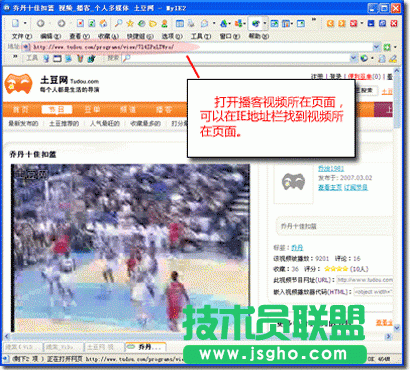Click the 土豆推荐的 sub-navigation link
This screenshot has width=410, height=370.
64,123
